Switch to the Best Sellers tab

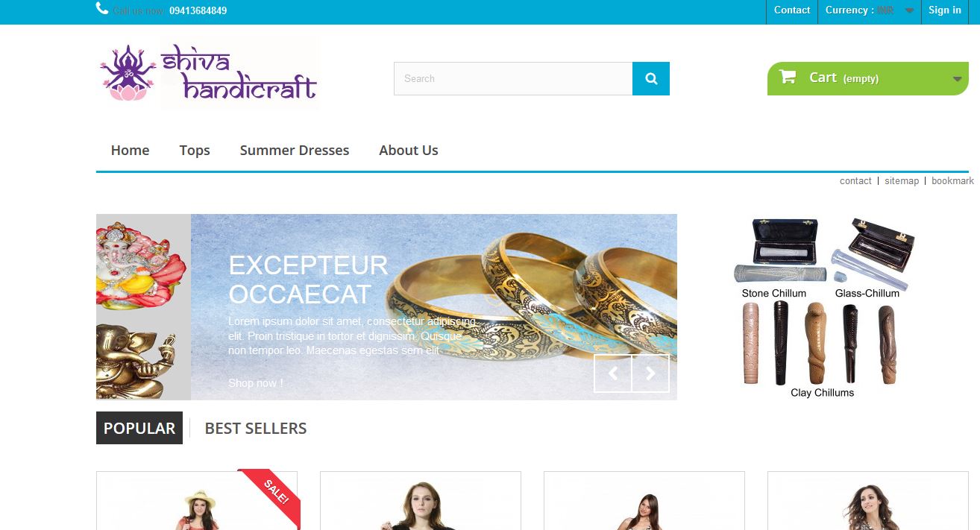pos(256,428)
